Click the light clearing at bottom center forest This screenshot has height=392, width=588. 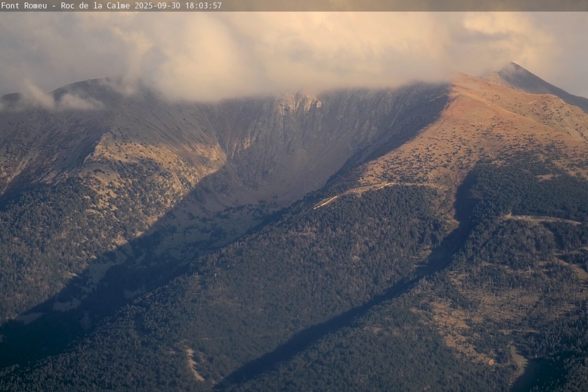(x=191, y=363)
